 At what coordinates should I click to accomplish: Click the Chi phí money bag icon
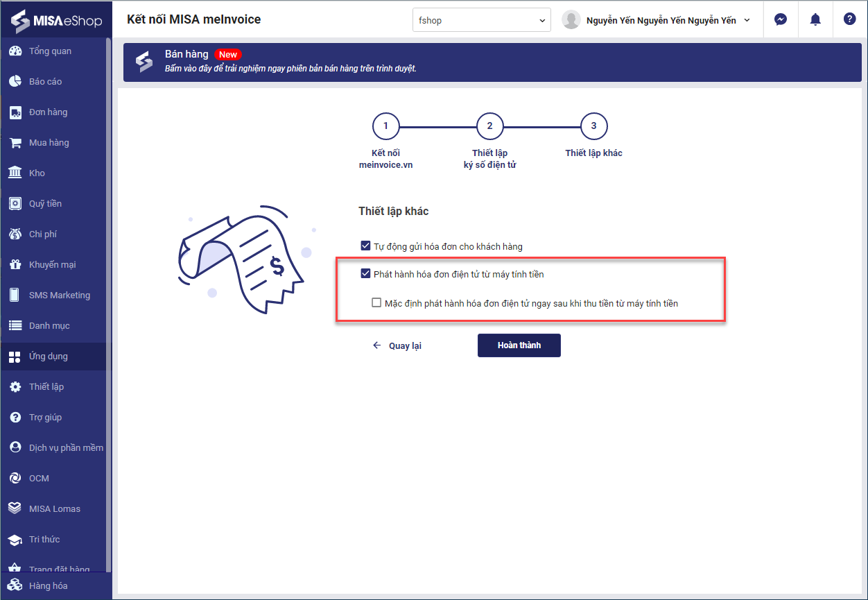click(x=15, y=234)
